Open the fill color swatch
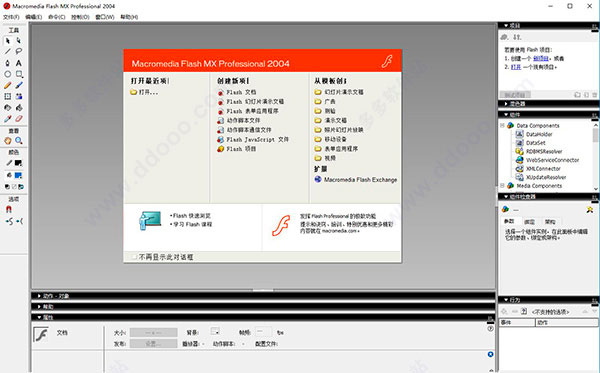Screen dimensions: 600x373 pos(18,175)
